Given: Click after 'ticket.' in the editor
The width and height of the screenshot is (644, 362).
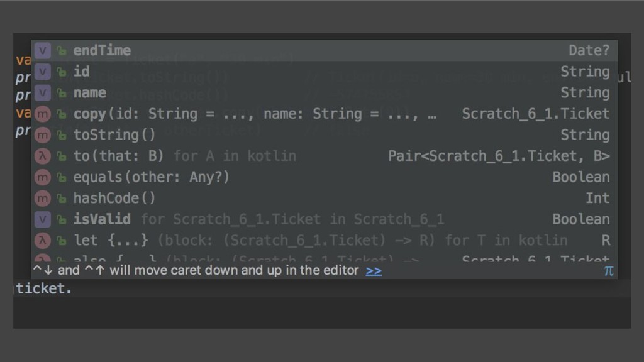Looking at the screenshot, I should point(73,290).
